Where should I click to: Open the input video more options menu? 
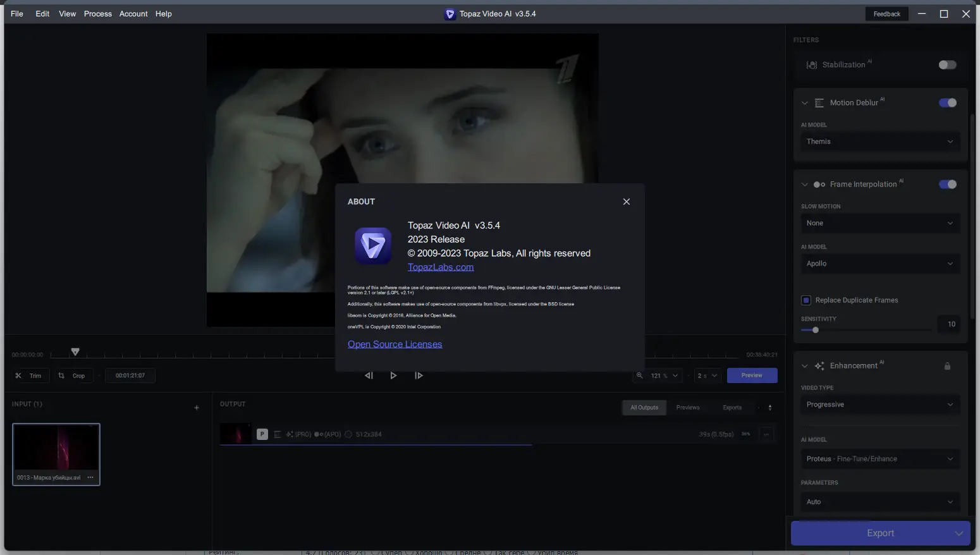[90, 477]
